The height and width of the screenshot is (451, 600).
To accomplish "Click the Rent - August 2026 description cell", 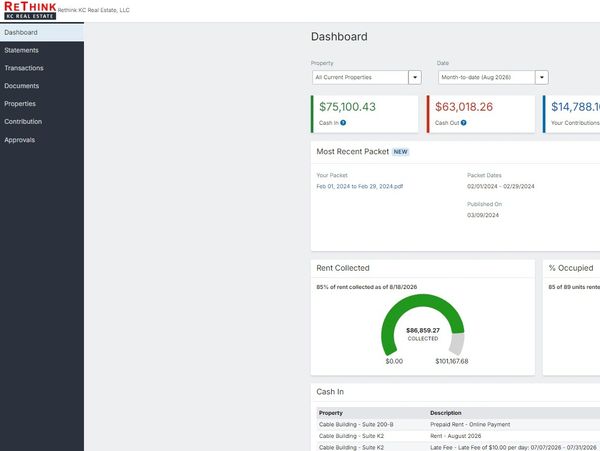I will (456, 436).
